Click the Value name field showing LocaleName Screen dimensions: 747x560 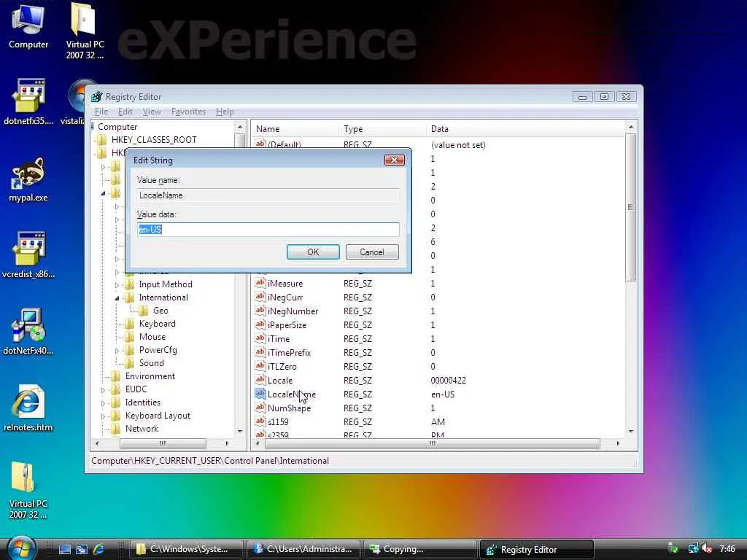pos(268,195)
